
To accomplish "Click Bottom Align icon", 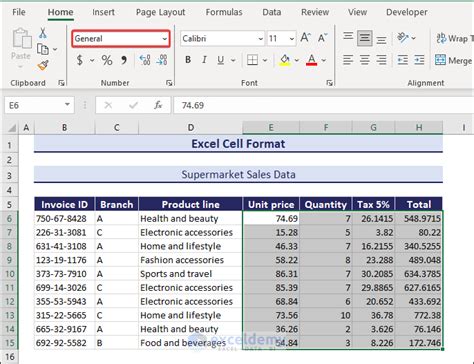I will point(381,39).
